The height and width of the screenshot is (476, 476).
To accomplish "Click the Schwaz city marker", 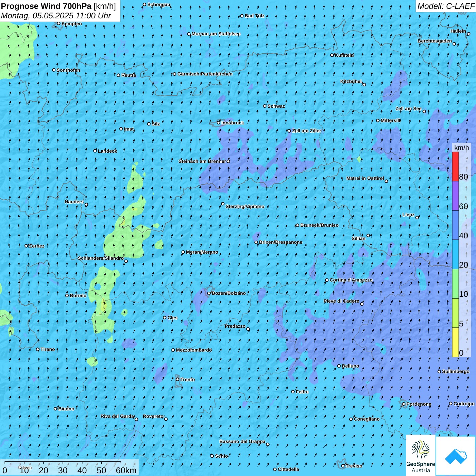I will coord(265,106).
